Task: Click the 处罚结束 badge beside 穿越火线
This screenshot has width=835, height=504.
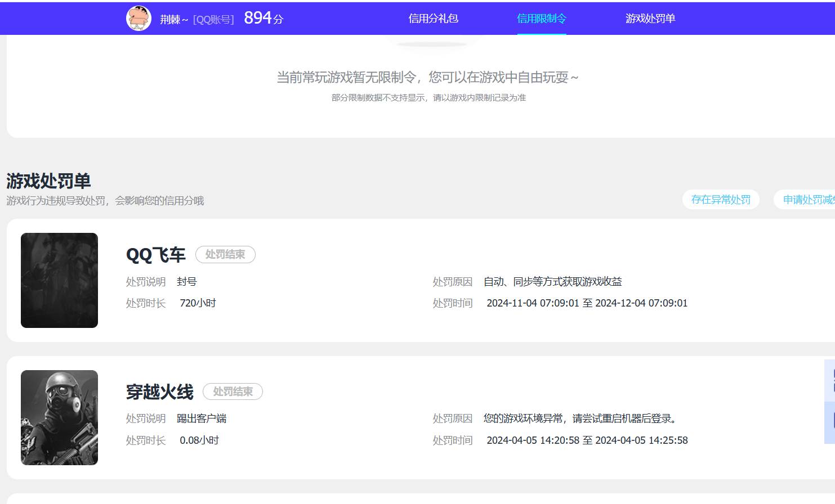Action: pyautogui.click(x=233, y=391)
